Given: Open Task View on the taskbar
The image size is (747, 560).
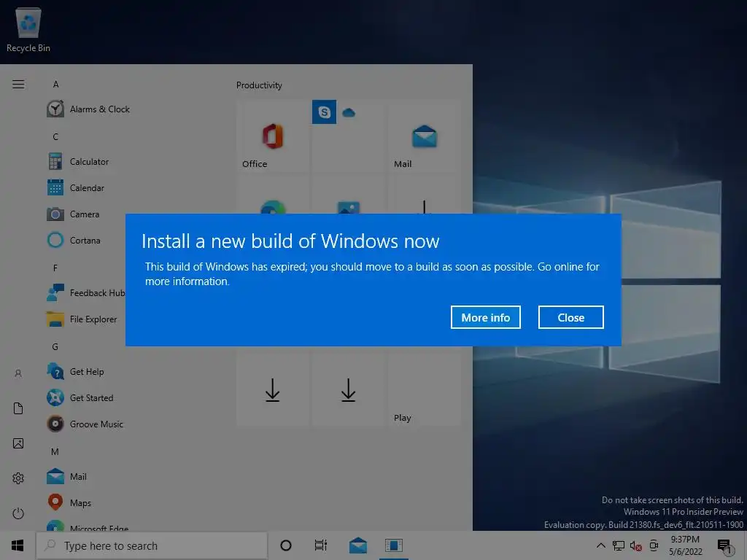Looking at the screenshot, I should point(321,545).
